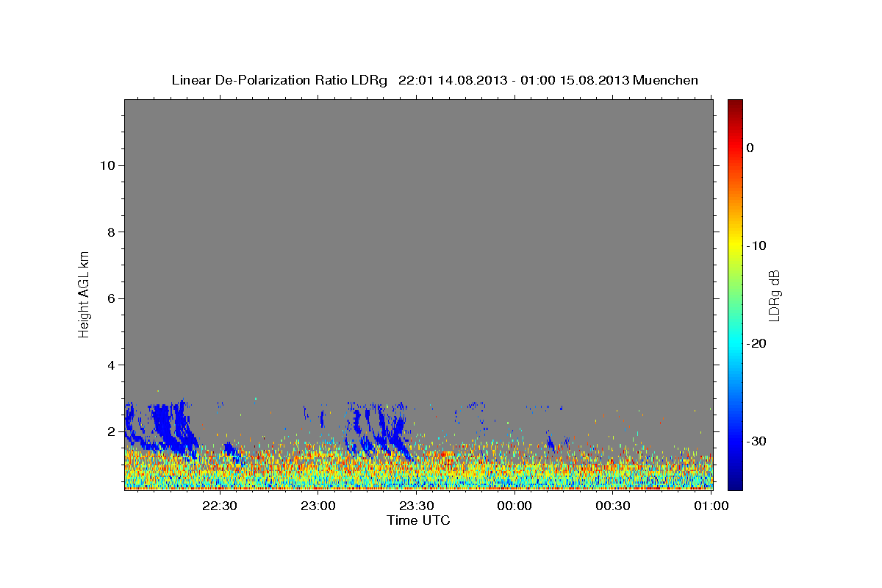Click the 23:30 time tick label
This screenshot has width=882, height=588.
pyautogui.click(x=416, y=506)
